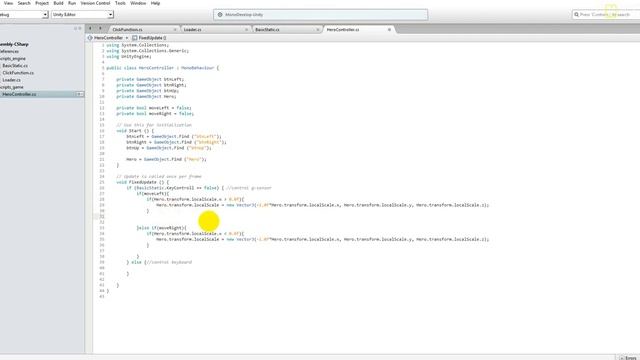The width and height of the screenshot is (640, 360).
Task: Switch to the ClickFunction.cs tab
Action: click(128, 30)
